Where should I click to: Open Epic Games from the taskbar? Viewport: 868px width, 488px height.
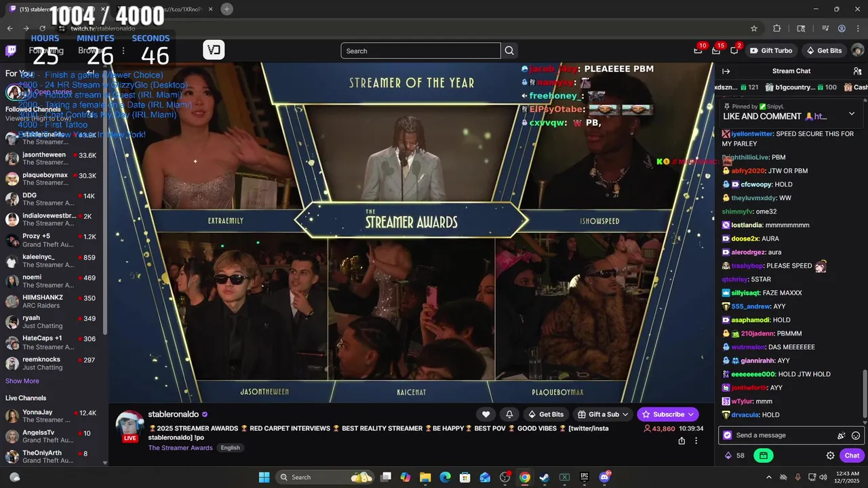point(585,477)
